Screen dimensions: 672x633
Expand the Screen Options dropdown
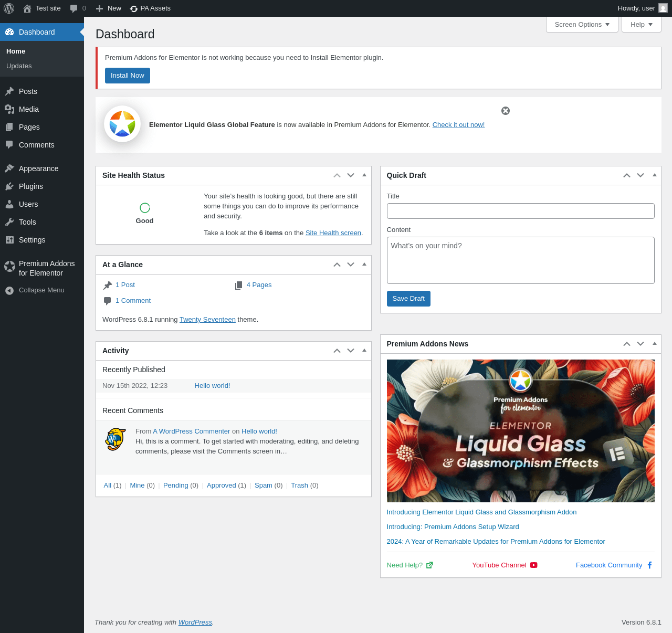(582, 25)
